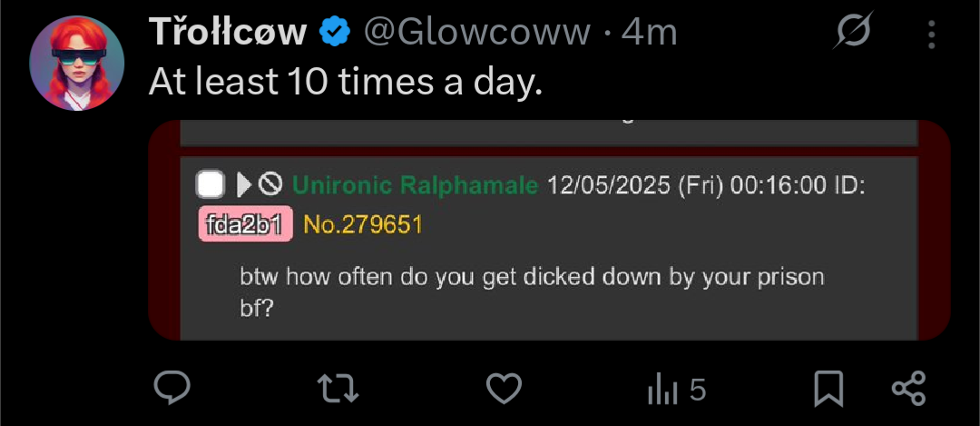Image resolution: width=980 pixels, height=426 pixels.
Task: Like the tweet with the heart icon
Action: (504, 390)
